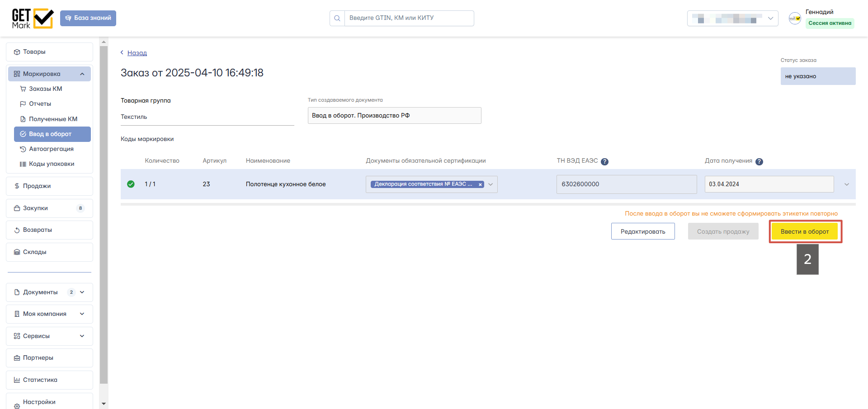Click the GET Mark logo
This screenshot has width=868, height=409.
point(33,19)
